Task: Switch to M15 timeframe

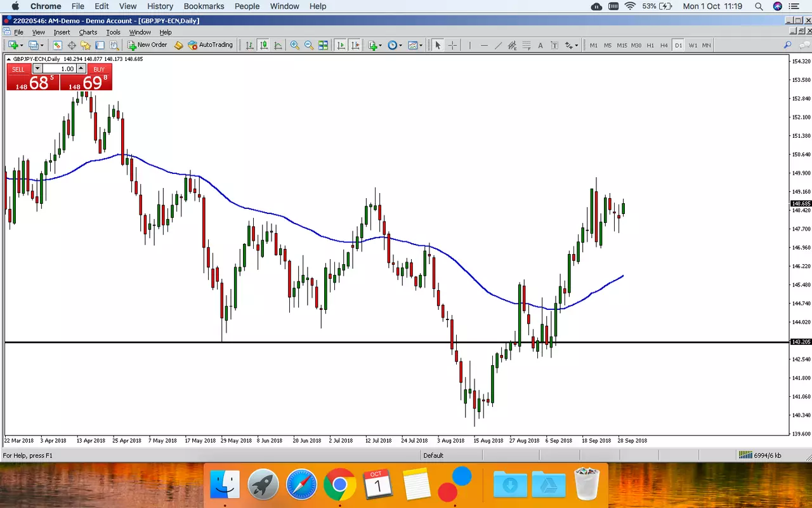Action: pyautogui.click(x=622, y=45)
